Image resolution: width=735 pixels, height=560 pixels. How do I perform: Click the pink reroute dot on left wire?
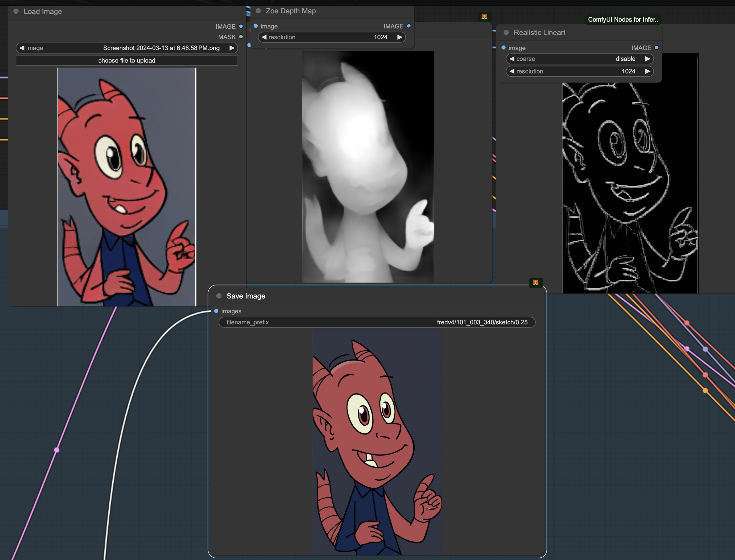(x=57, y=450)
